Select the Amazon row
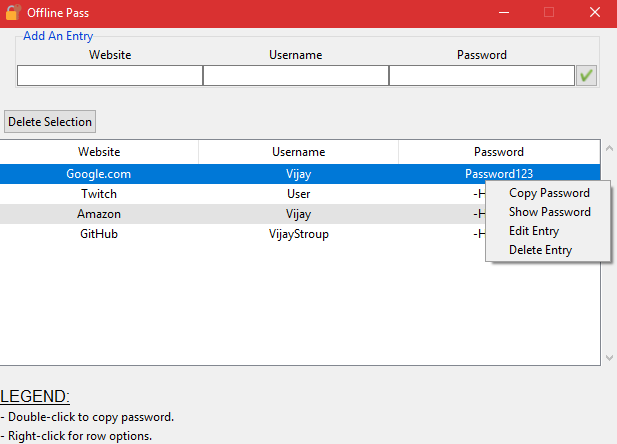 (x=243, y=214)
